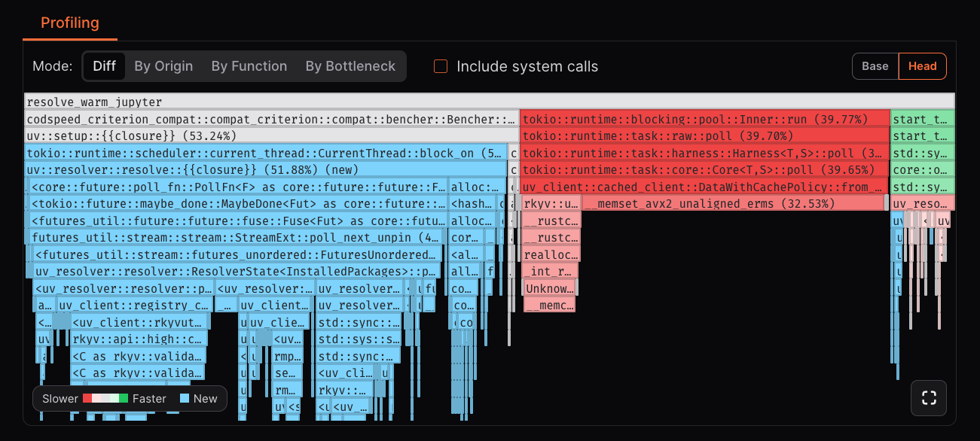The image size is (980, 441).
Task: Select the std::sys::s… frame
Action: coord(359,339)
